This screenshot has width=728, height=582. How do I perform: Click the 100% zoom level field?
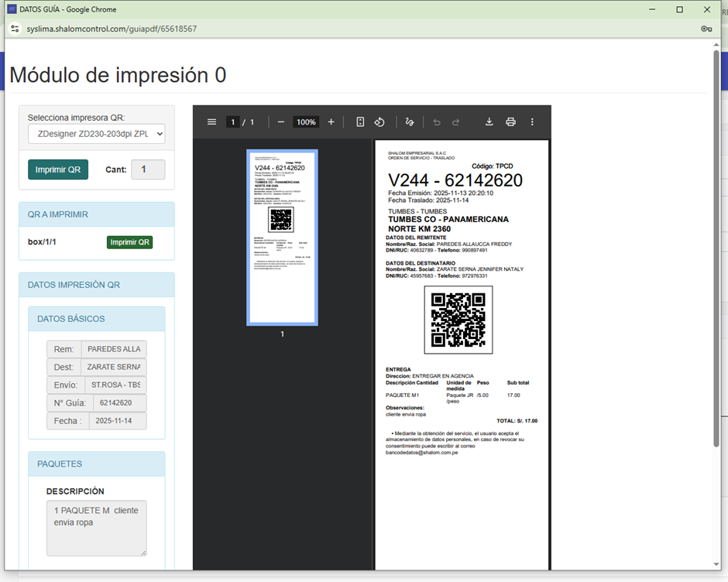pos(306,122)
